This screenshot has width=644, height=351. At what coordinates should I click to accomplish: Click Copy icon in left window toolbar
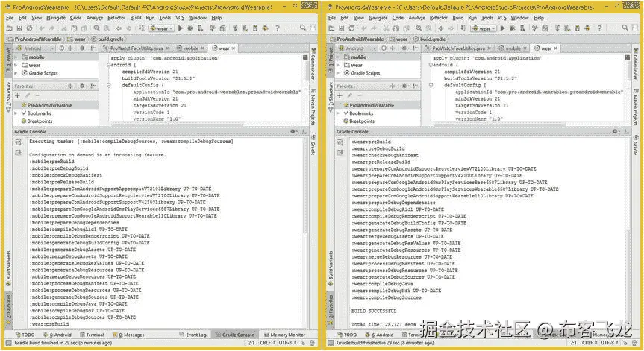click(x=74, y=28)
